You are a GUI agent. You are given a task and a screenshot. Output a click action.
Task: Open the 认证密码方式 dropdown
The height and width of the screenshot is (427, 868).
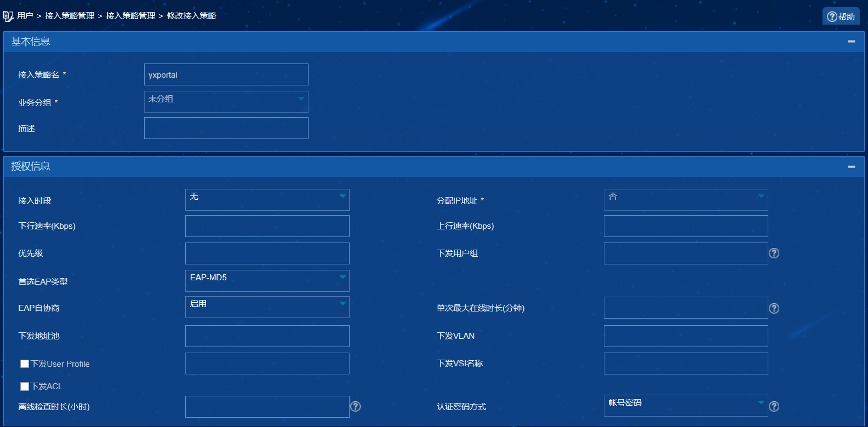pos(686,406)
